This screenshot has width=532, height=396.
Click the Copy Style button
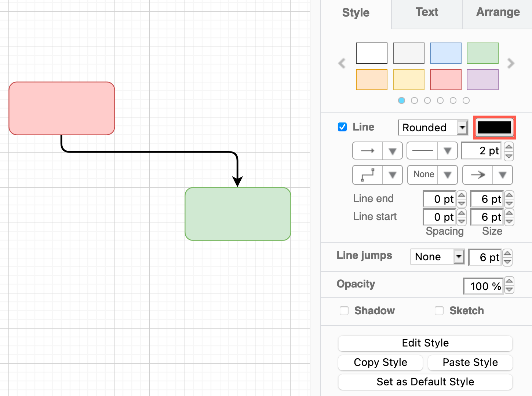click(380, 363)
